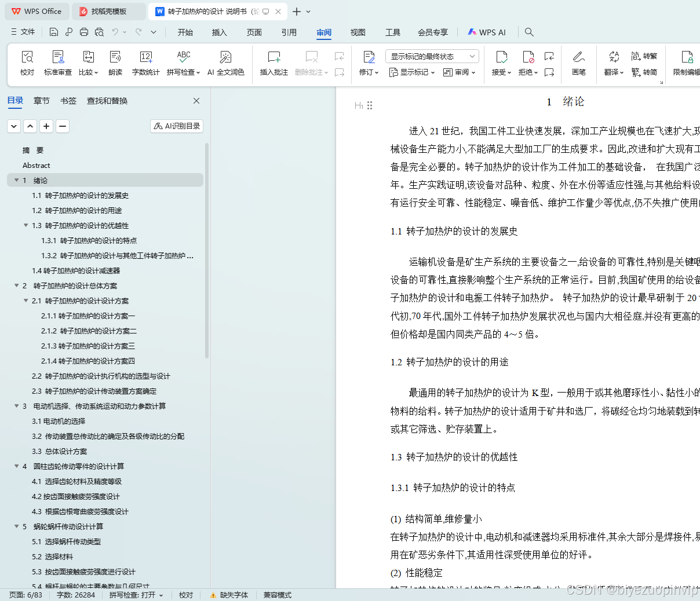Close the navigation sidebar panel
700x601 pixels.
pyautogui.click(x=196, y=101)
